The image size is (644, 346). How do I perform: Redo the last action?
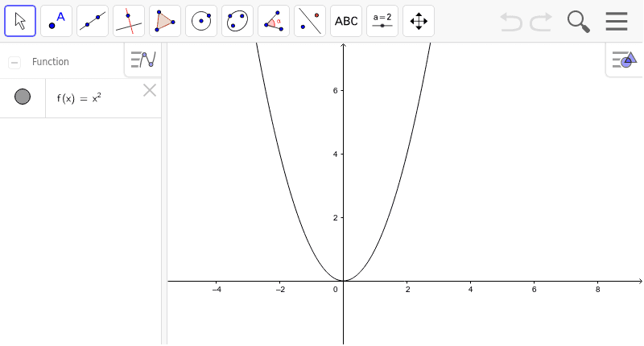541,22
